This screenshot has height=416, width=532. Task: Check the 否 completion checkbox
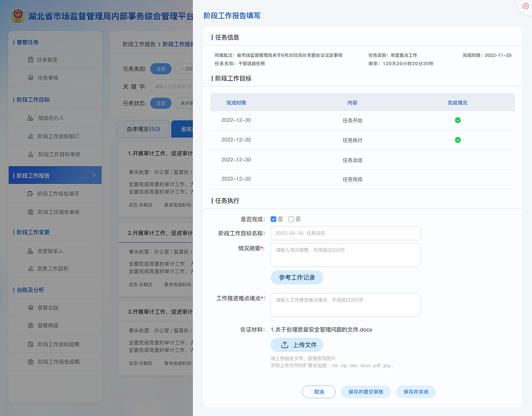[x=291, y=219]
